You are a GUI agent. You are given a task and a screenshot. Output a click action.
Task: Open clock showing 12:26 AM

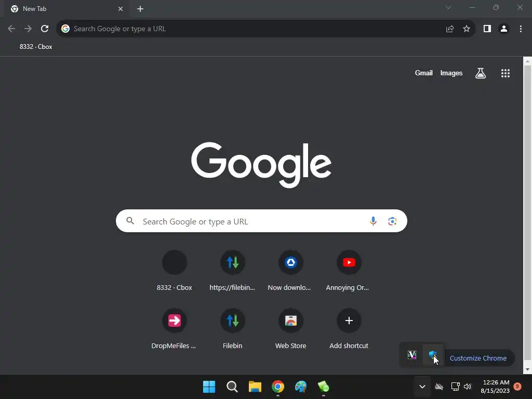(495, 387)
